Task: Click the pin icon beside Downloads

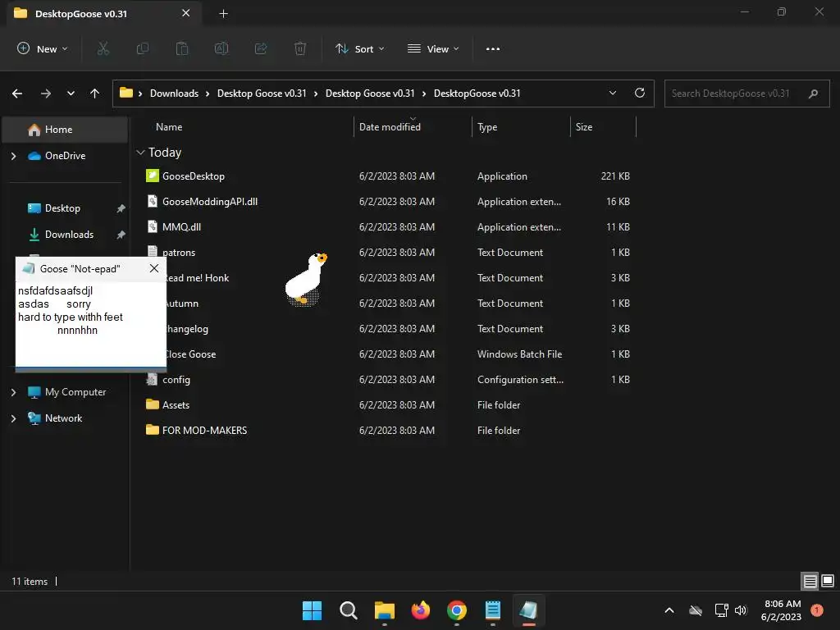Action: (x=121, y=235)
